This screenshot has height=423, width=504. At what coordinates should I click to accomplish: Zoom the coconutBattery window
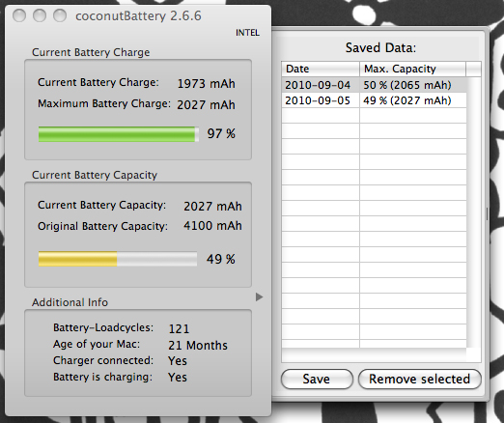(60, 15)
